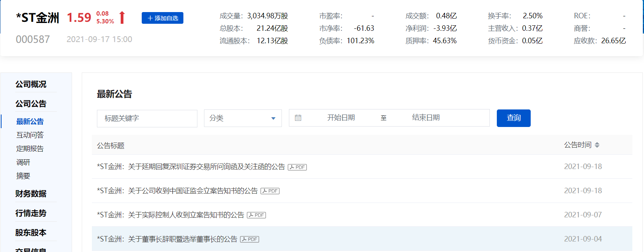
Task: Open PDF icon for 中国证监会立案告知书 announcement
Action: (270, 191)
